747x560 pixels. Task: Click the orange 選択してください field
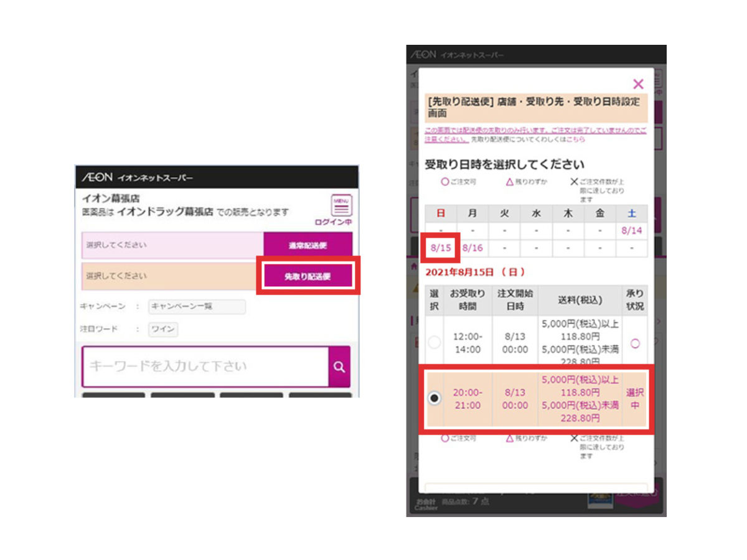tap(170, 276)
